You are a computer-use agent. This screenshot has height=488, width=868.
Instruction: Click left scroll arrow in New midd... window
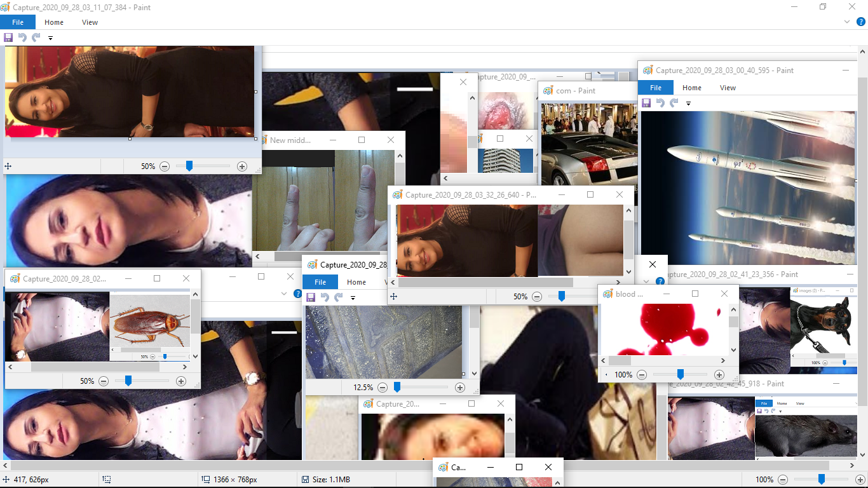click(258, 257)
